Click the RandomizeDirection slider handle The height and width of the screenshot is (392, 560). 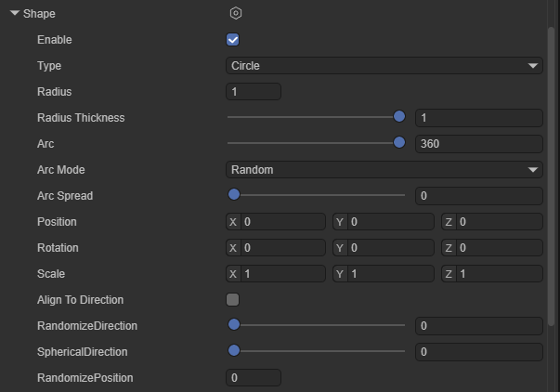[234, 325]
